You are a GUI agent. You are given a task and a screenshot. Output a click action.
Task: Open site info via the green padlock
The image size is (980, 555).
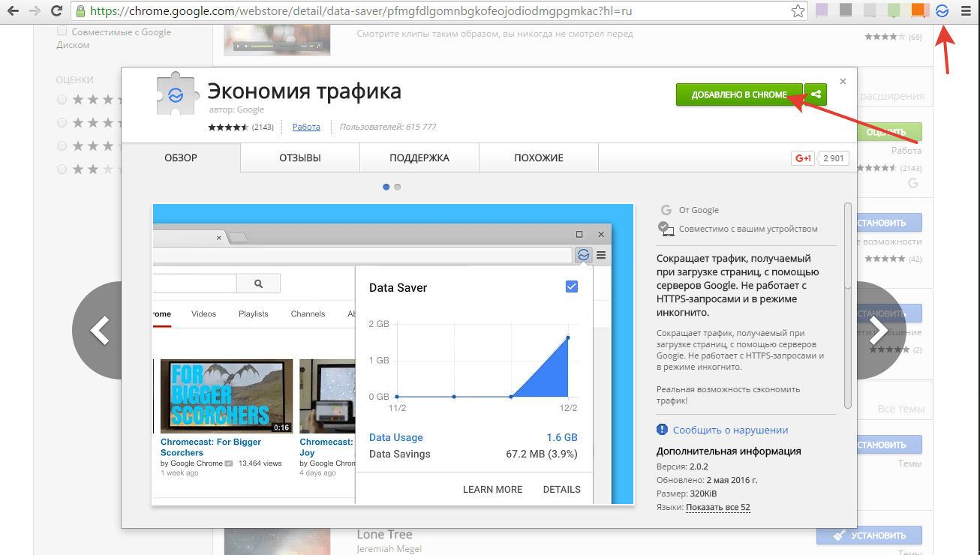tap(81, 11)
